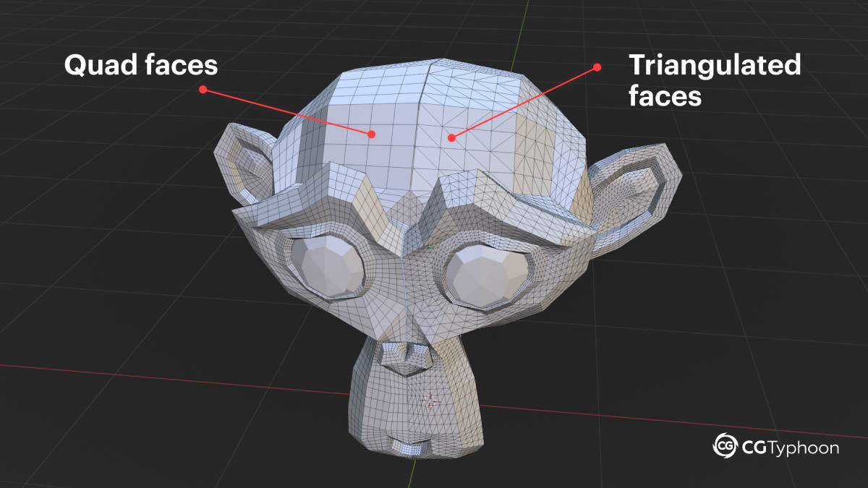Click the 3D cursor crosshair on the chin

pyautogui.click(x=430, y=401)
